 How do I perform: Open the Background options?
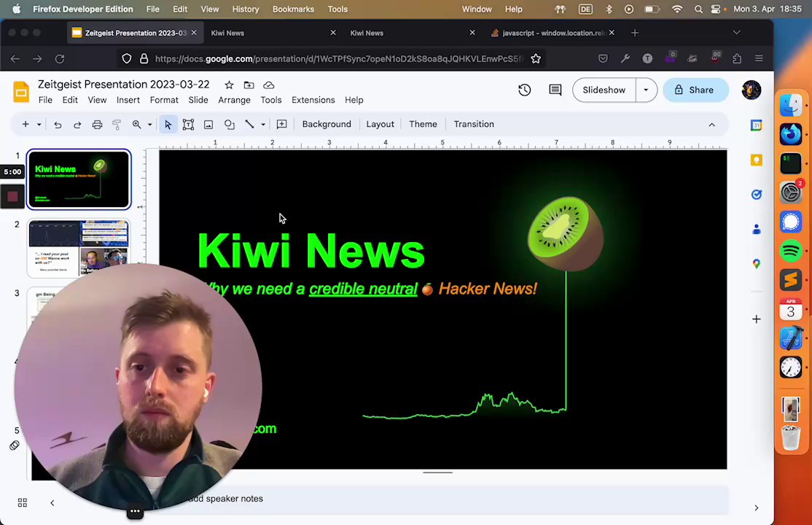[x=327, y=125]
